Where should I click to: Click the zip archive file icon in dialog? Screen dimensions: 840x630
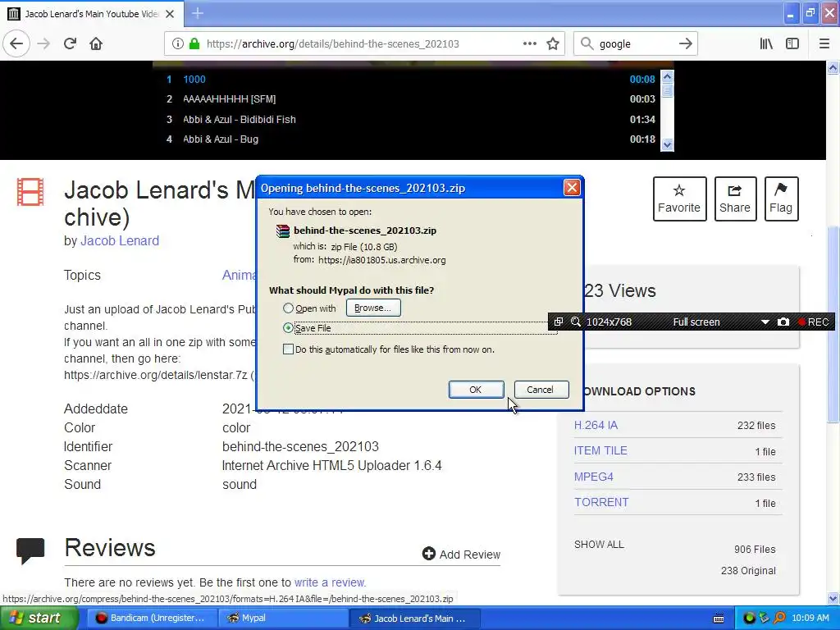pyautogui.click(x=282, y=231)
